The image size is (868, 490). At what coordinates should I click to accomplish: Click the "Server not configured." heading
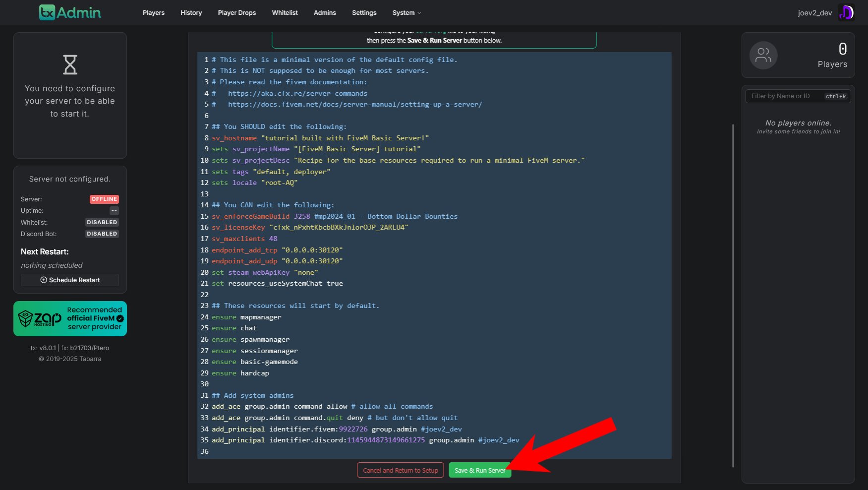70,179
